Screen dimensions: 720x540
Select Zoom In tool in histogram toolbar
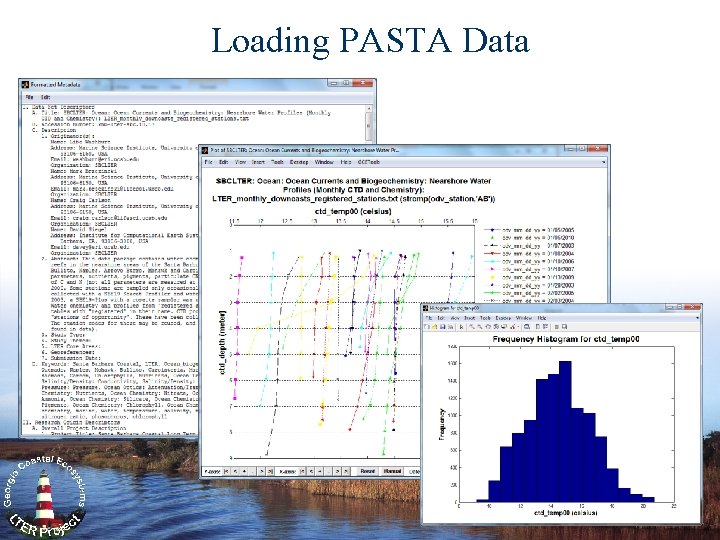pos(472,327)
